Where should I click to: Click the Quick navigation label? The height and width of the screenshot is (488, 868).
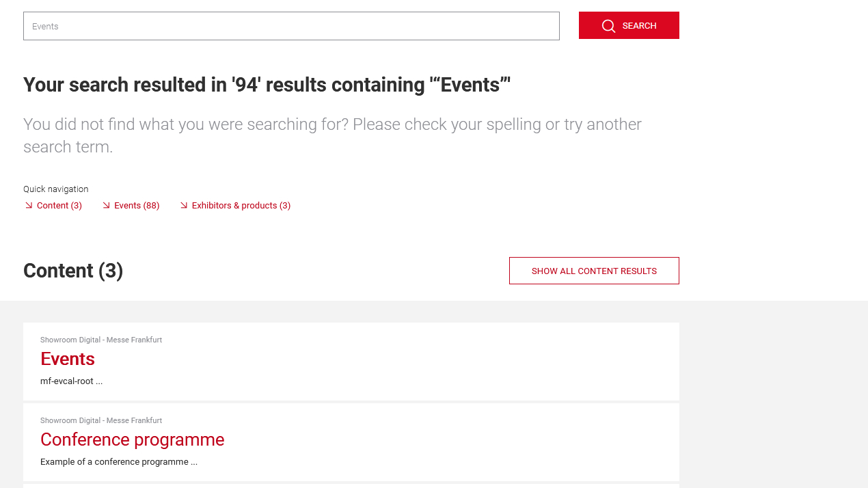click(55, 188)
